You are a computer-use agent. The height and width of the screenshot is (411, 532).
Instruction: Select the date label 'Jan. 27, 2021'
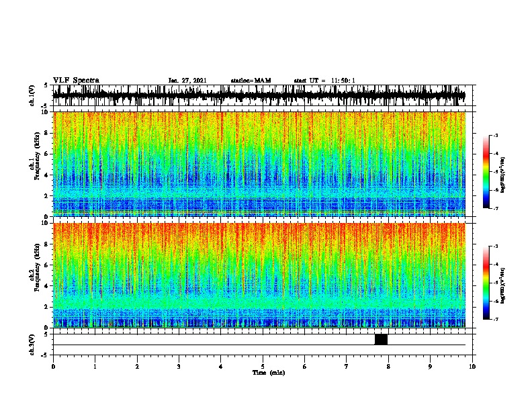[187, 81]
